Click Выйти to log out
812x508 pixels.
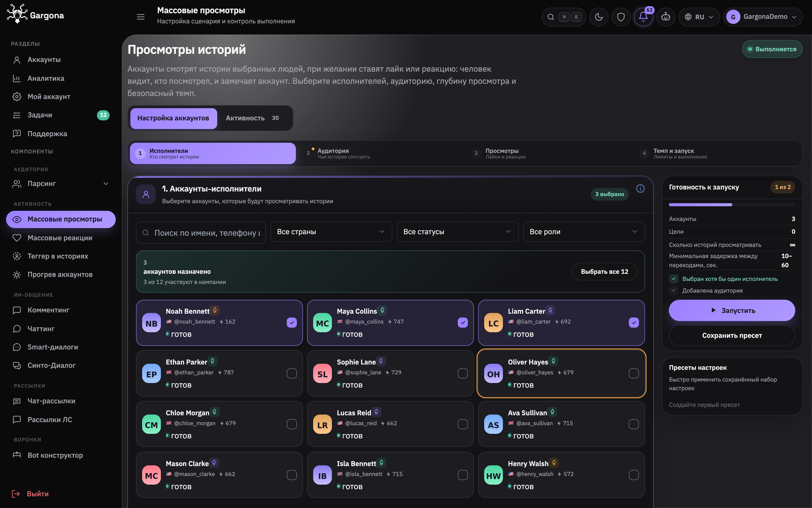[x=30, y=494]
